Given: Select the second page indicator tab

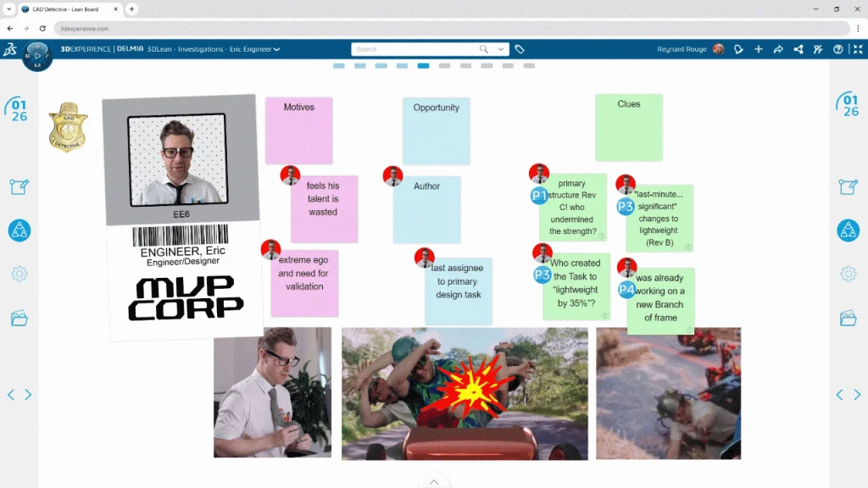Looking at the screenshot, I should 359,66.
